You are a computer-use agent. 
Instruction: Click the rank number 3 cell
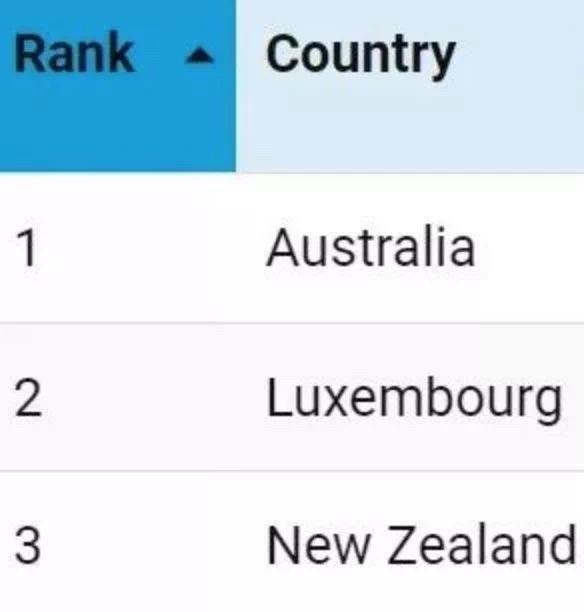[x=118, y=542]
